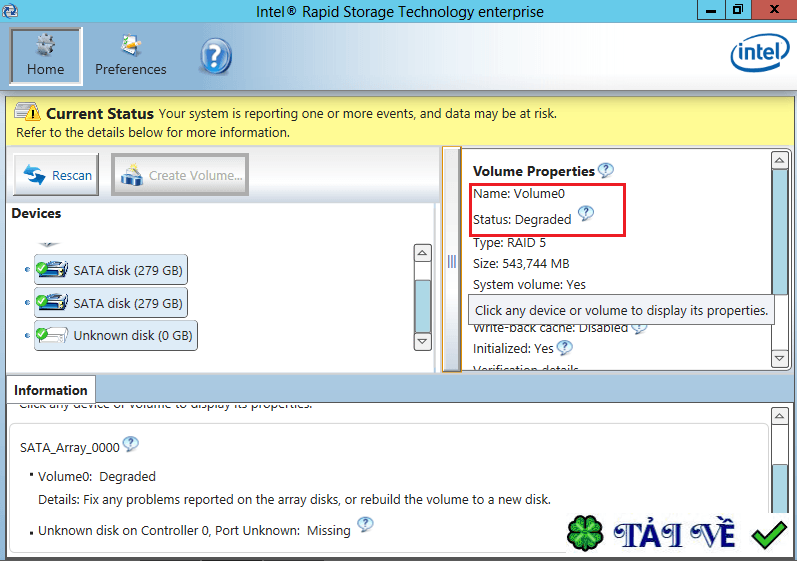Open help icon beside Missing status
Viewport: 797px width, 561px height.
click(365, 524)
